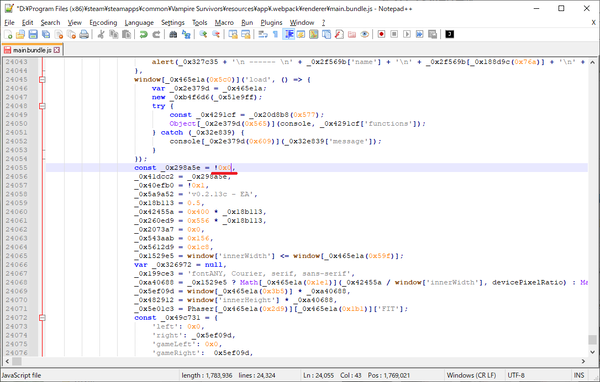This screenshot has width=600, height=382.
Task: Click the Zoom In toolbar icon
Action: (203, 35)
